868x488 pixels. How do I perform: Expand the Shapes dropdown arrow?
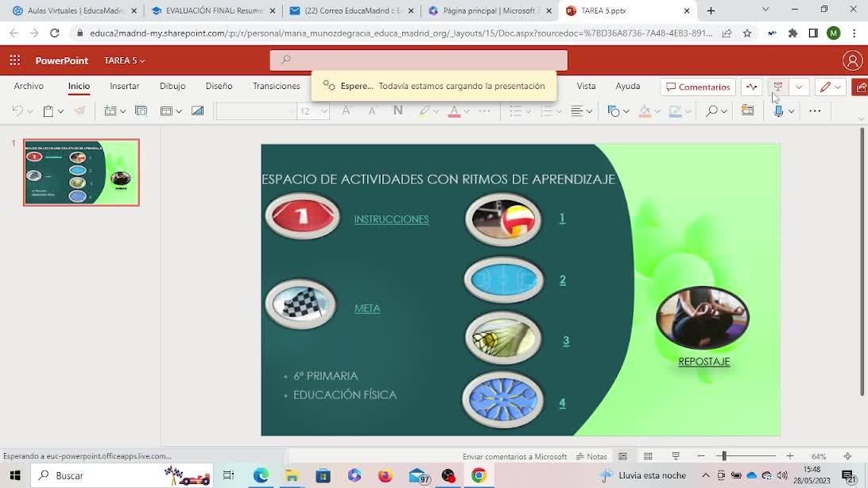[x=626, y=112]
